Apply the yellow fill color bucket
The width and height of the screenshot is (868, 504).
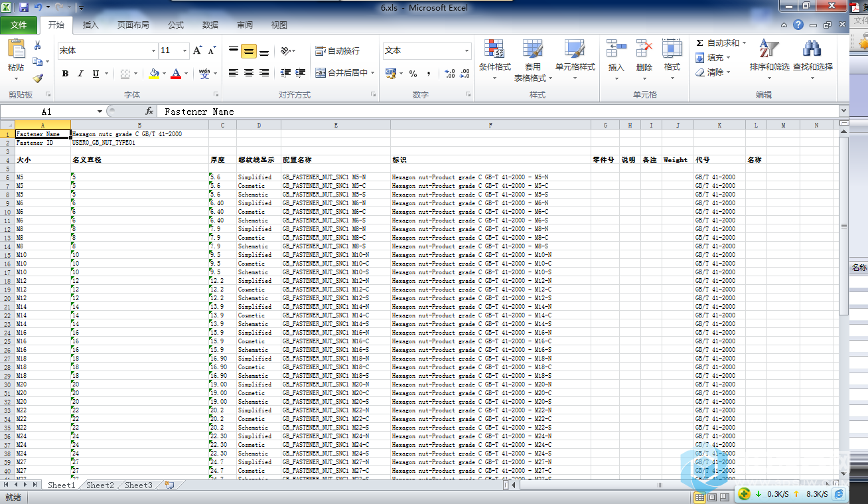[154, 74]
